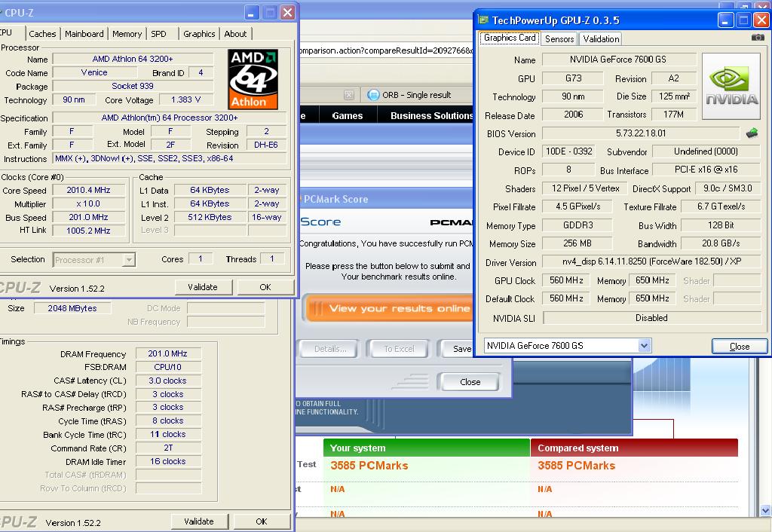
Task: Click the browser scrollbar down arrow
Action: pyautogui.click(x=765, y=510)
